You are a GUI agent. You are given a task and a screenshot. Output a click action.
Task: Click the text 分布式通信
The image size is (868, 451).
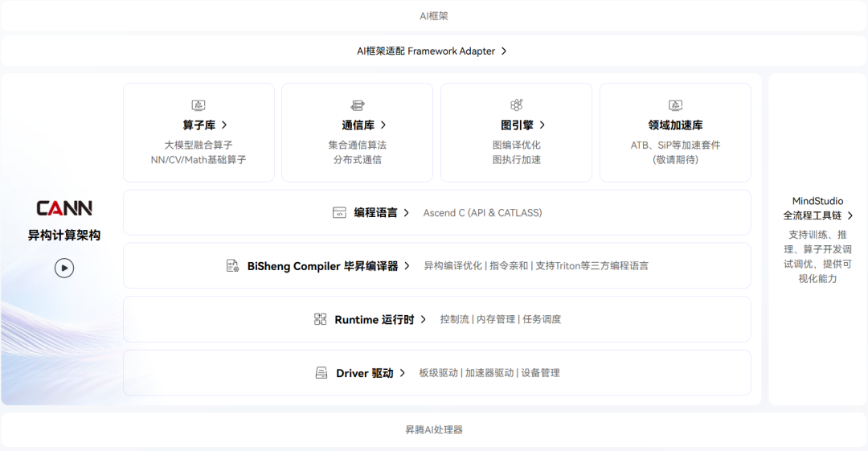(358, 160)
